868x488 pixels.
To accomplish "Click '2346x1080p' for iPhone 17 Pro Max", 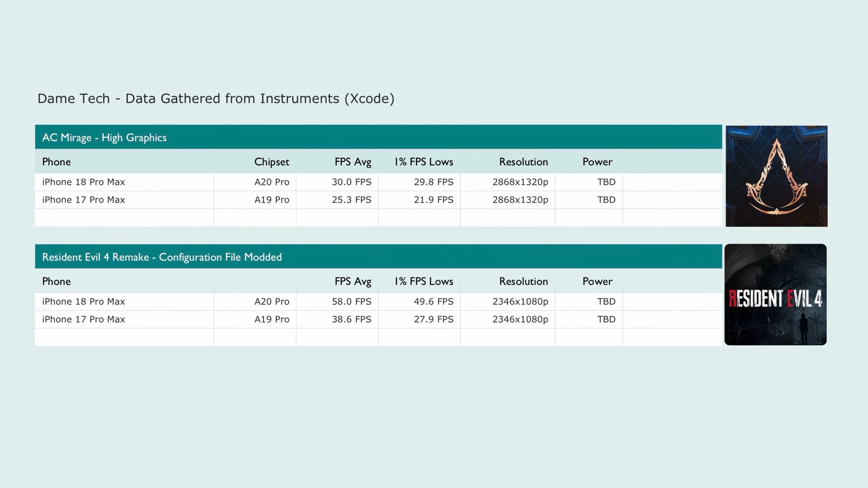I will pos(520,319).
